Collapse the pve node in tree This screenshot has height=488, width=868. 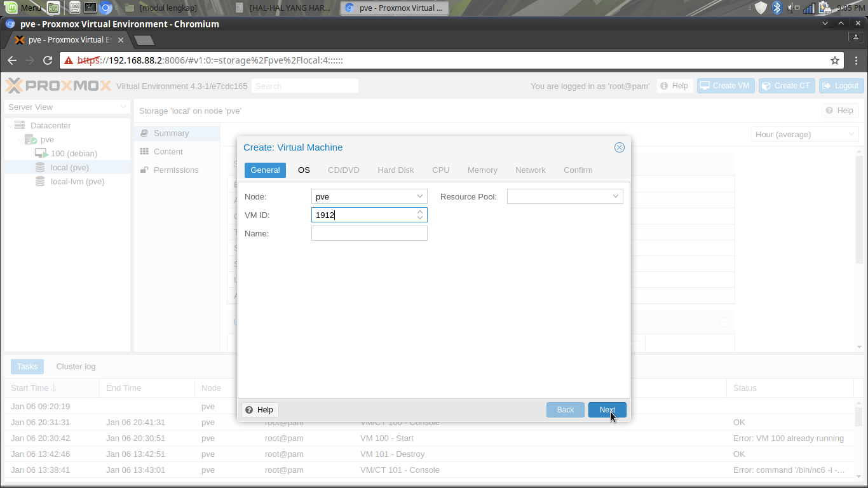coord(20,140)
